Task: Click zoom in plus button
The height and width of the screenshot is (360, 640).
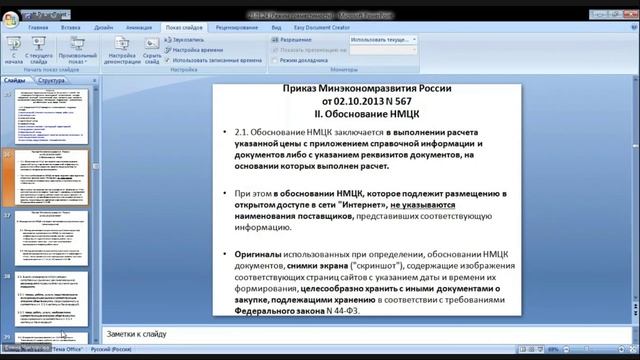Action: 621,349
